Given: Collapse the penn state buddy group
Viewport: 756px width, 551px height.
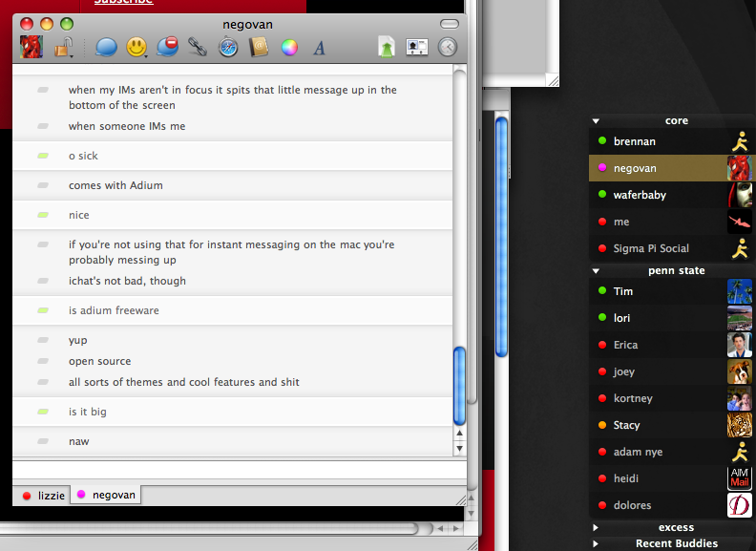Looking at the screenshot, I should tap(596, 271).
